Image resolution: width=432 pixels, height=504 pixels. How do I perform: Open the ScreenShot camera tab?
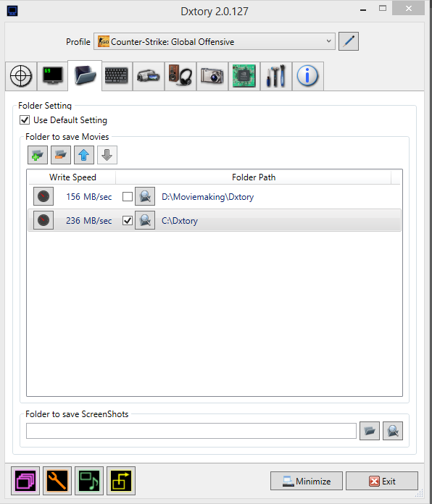212,76
